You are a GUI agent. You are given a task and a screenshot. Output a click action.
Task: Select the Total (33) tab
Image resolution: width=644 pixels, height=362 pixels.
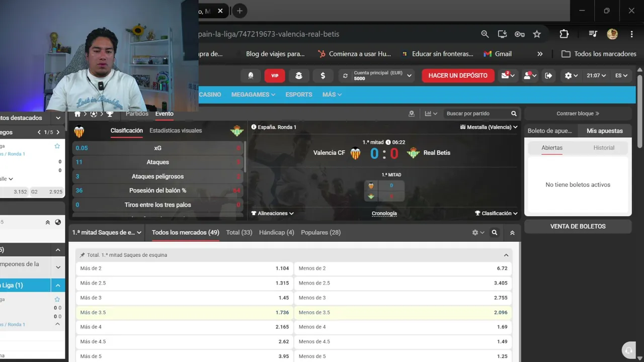point(239,233)
